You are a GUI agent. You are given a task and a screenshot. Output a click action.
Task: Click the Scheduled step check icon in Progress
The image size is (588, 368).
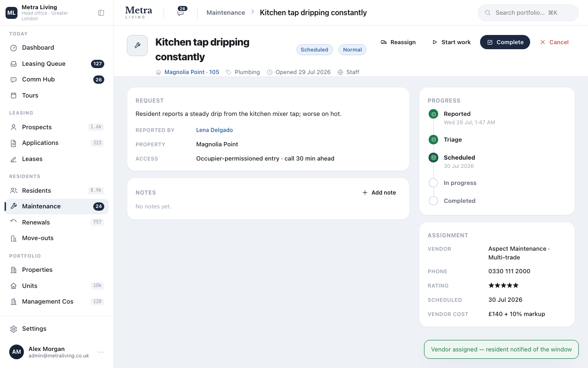tap(433, 158)
